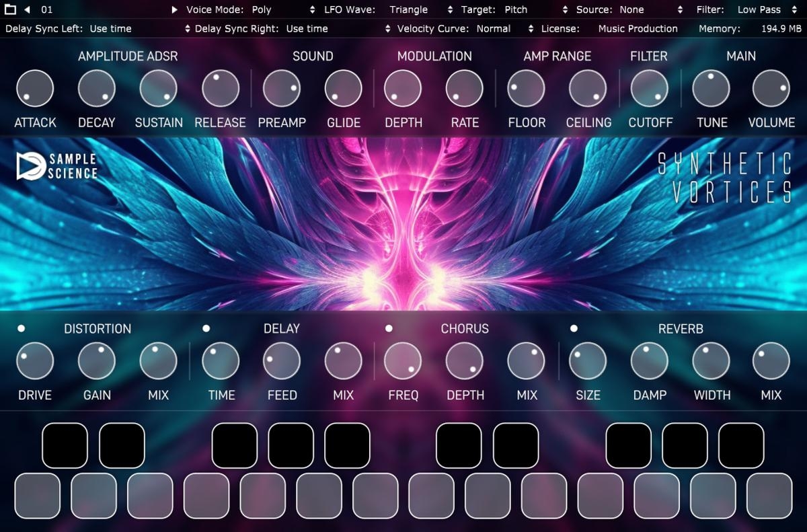Click the preset number 01 field
807x532 pixels.
tap(47, 9)
